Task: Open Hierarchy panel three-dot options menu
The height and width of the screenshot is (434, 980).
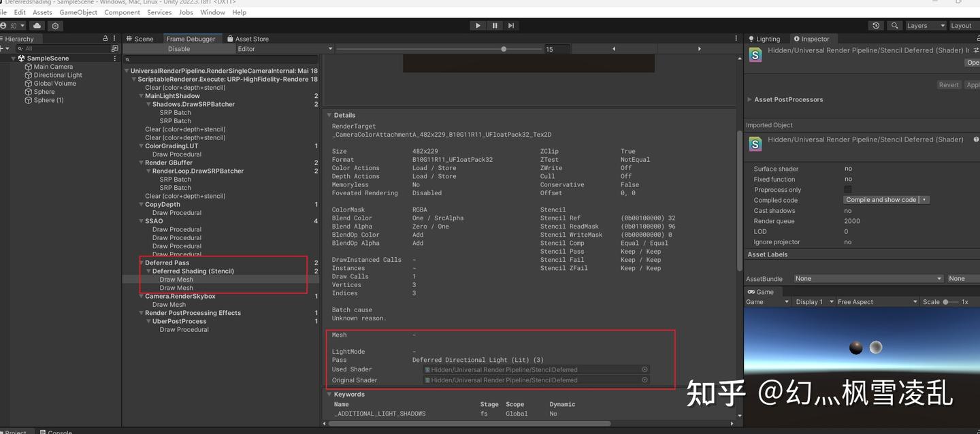Action: 116,38
